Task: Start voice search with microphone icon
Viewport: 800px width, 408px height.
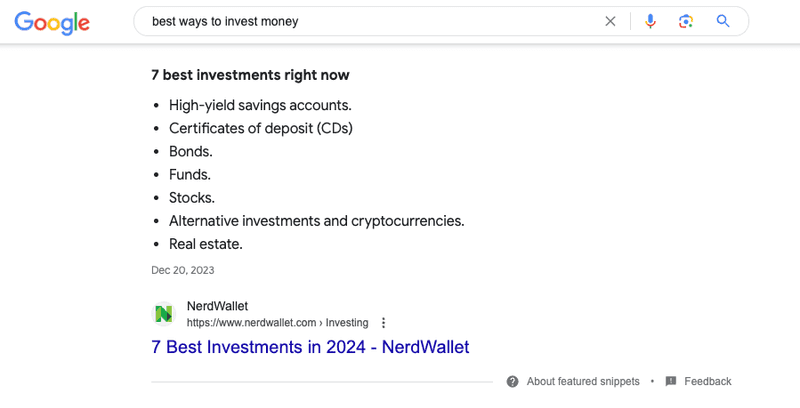Action: click(x=650, y=21)
